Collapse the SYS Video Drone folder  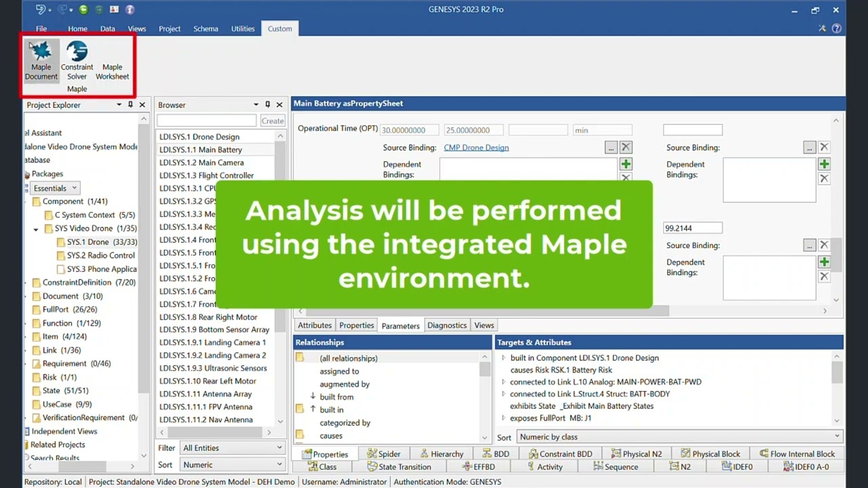click(36, 229)
